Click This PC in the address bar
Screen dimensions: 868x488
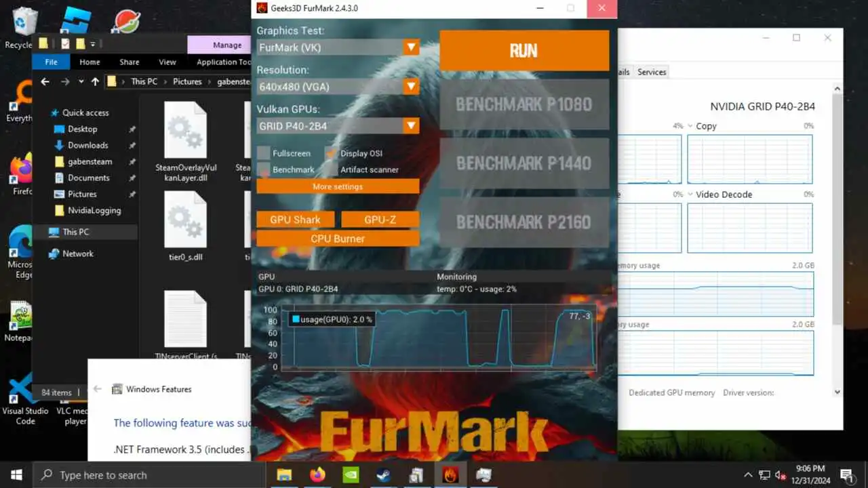[x=144, y=81]
